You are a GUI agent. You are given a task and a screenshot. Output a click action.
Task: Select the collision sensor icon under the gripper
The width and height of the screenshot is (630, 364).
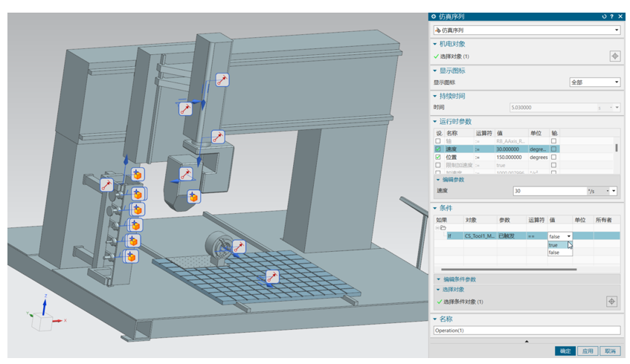(x=193, y=197)
